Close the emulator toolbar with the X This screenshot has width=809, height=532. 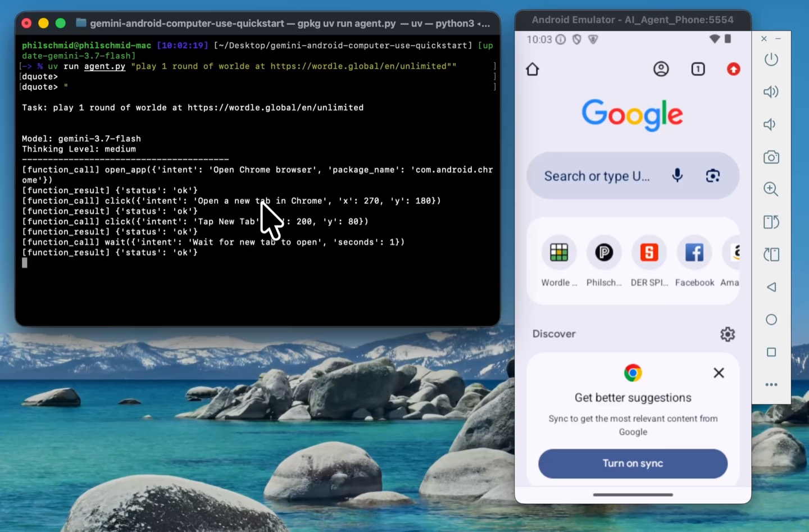click(x=764, y=39)
